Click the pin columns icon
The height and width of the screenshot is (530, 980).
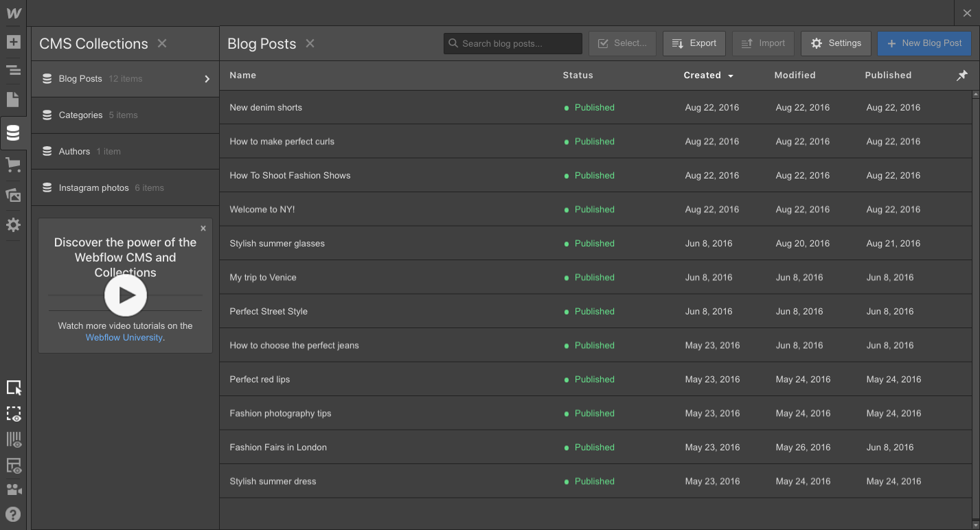(962, 76)
